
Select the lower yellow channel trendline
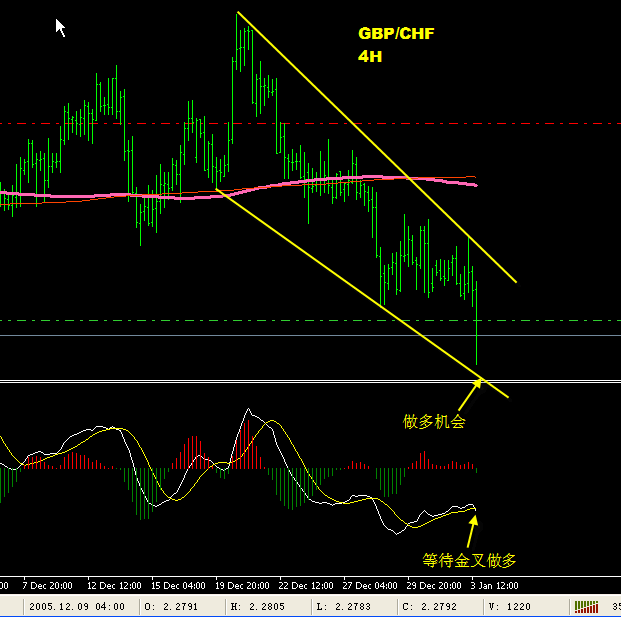pyautogui.click(x=362, y=293)
